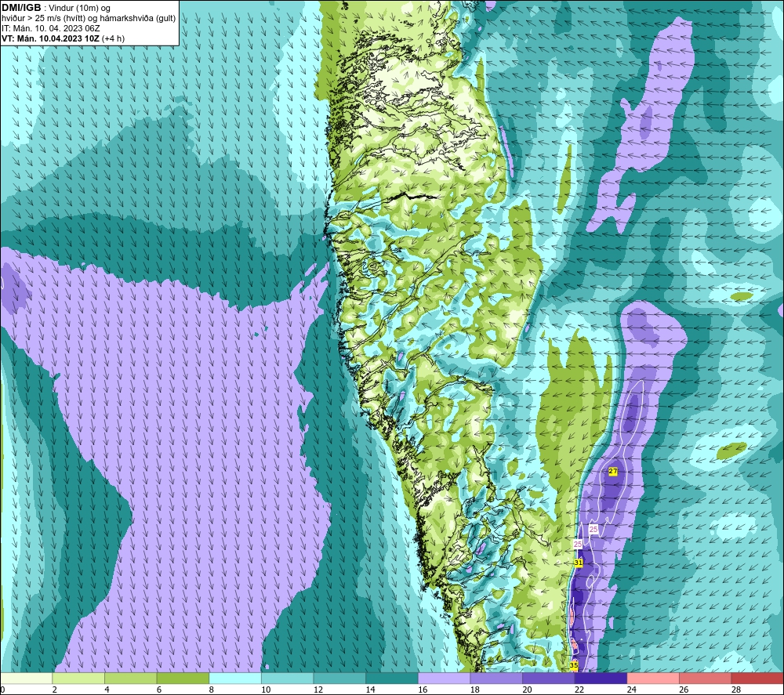
Task: Pick the dark indigo 22–24 legend swatch
Action: pos(601,678)
